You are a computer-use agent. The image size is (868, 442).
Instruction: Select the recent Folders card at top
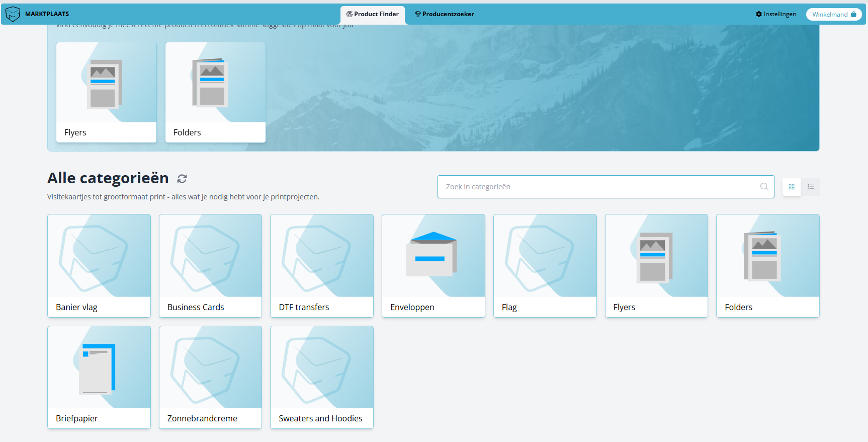tap(215, 92)
